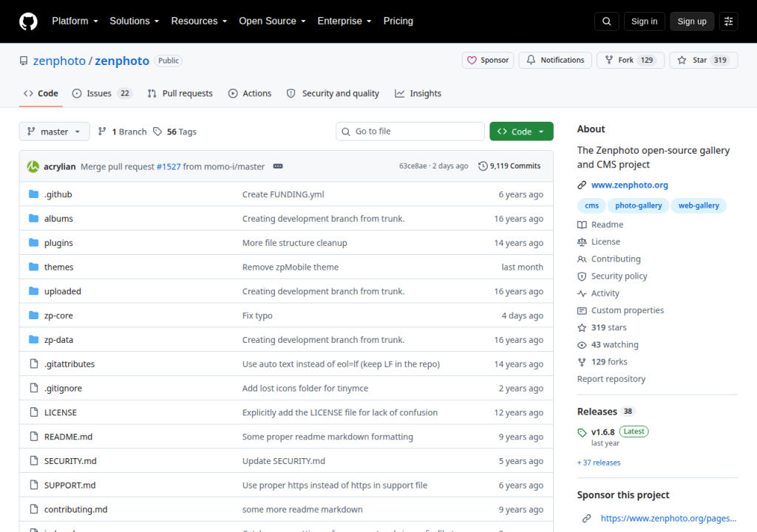Click the scale icon next to License

coord(582,242)
